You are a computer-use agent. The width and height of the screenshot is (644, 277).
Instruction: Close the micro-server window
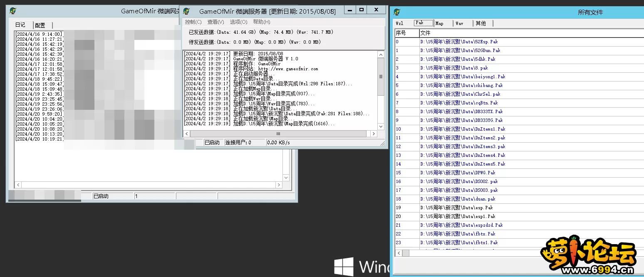coord(376,10)
